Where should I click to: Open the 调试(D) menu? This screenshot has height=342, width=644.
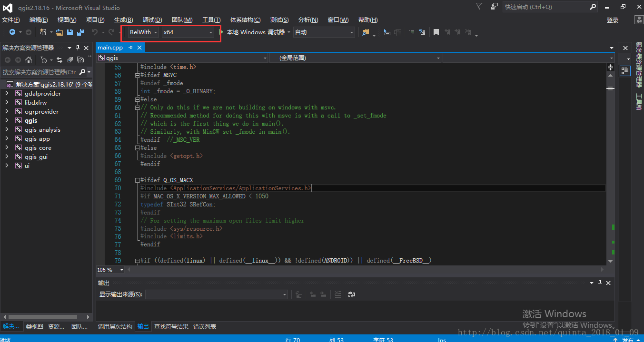[x=152, y=20]
